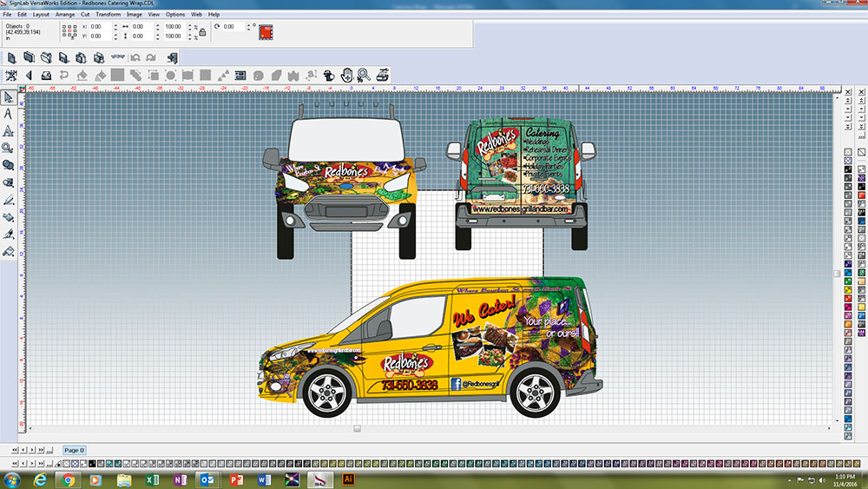The height and width of the screenshot is (489, 868).
Task: Open the Transform menu
Action: click(108, 15)
